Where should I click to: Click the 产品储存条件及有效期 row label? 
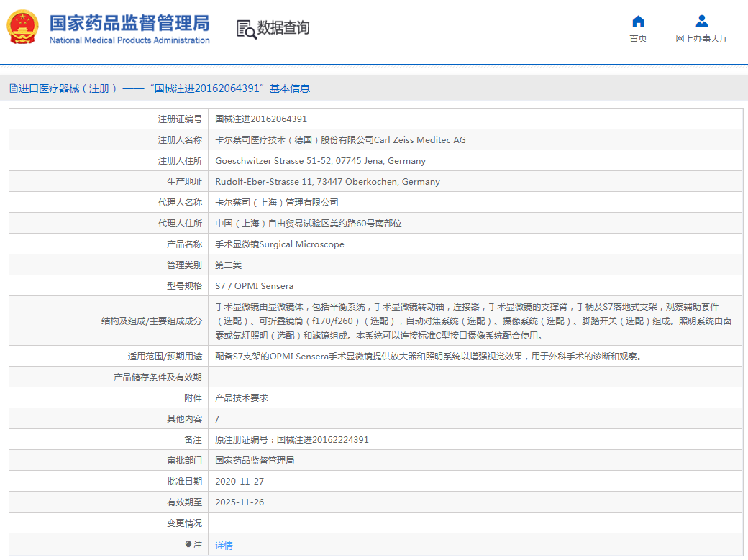click(x=158, y=377)
